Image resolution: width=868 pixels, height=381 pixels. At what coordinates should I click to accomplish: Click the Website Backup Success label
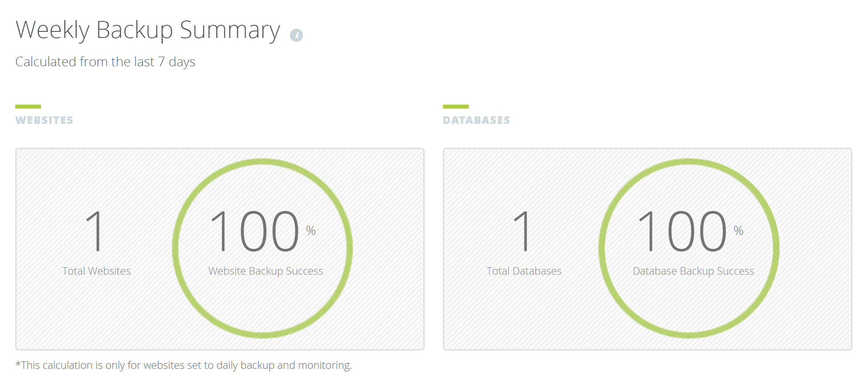click(x=266, y=271)
